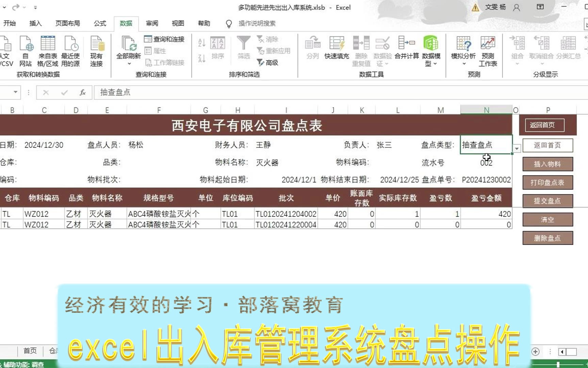Switch to the 插入 ribbon tab

click(x=35, y=23)
